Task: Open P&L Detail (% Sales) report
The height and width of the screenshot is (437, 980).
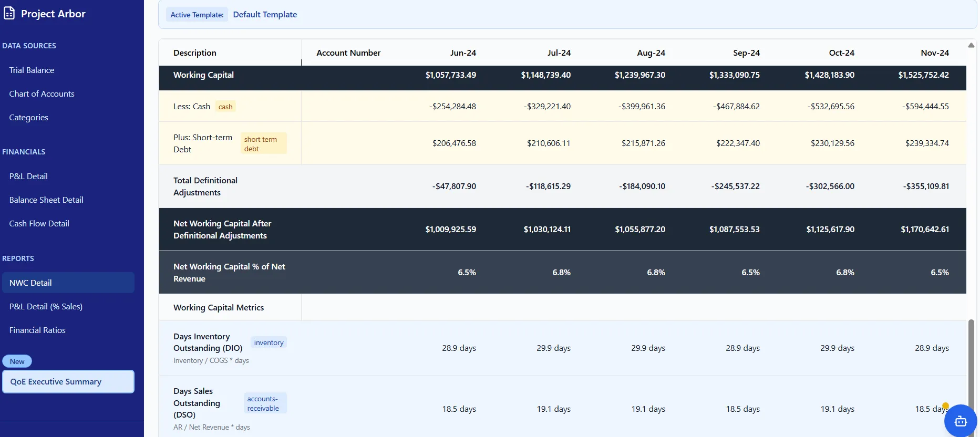Action: coord(46,306)
